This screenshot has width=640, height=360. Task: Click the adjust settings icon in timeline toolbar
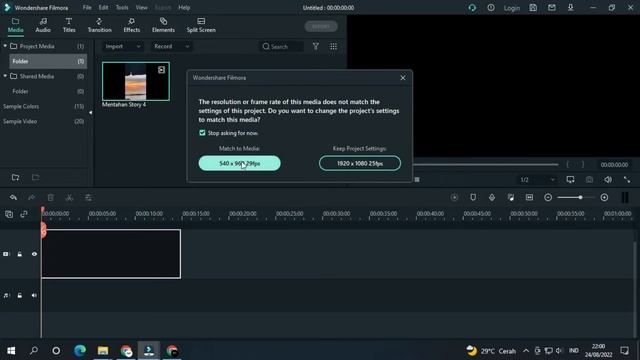tap(88, 198)
